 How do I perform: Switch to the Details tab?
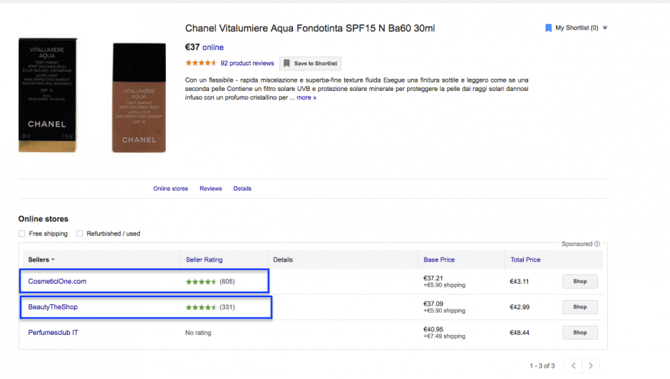point(242,188)
